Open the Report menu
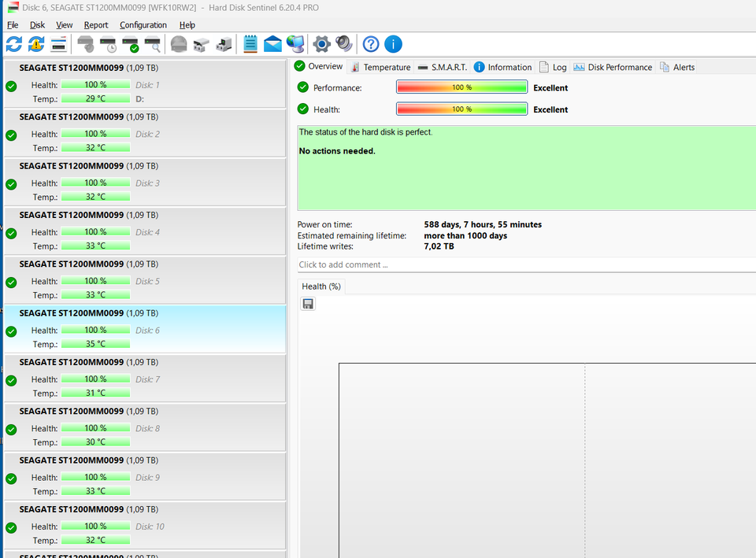Image resolution: width=756 pixels, height=558 pixels. coord(96,25)
